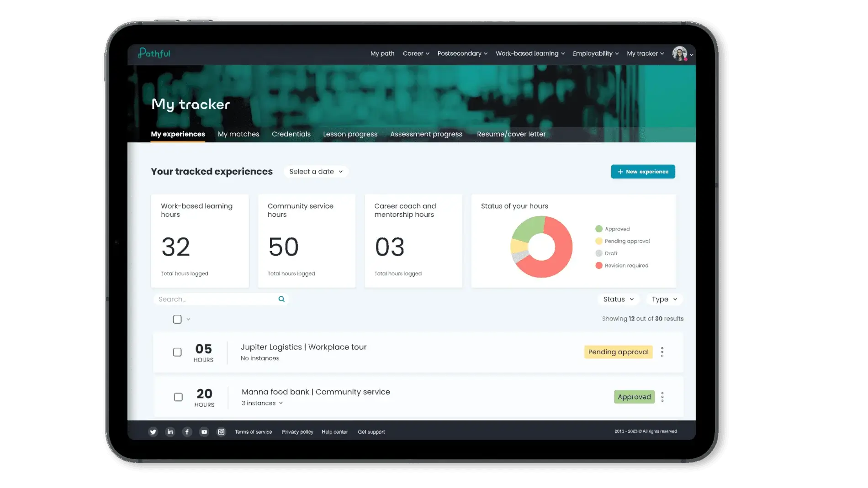
Task: Go to My path in navigation
Action: click(x=382, y=53)
